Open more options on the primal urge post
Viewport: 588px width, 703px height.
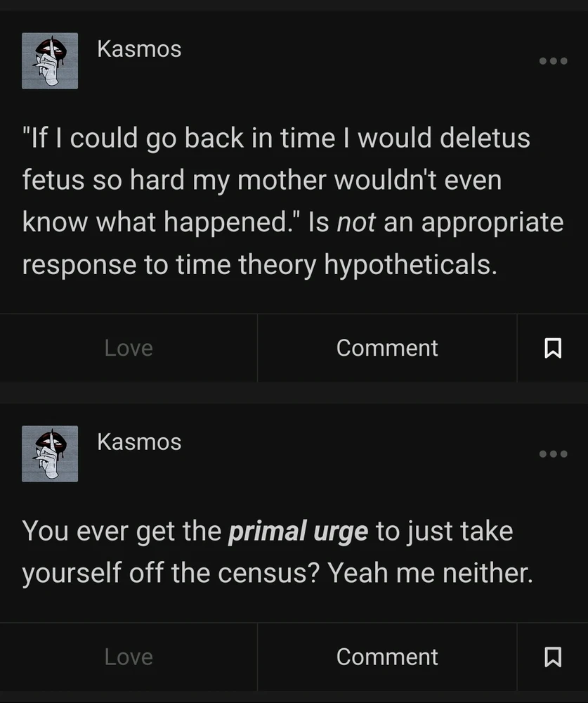click(553, 454)
